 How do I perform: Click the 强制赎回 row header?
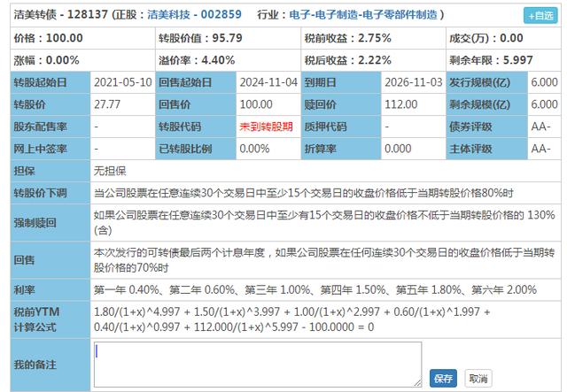click(x=50, y=223)
